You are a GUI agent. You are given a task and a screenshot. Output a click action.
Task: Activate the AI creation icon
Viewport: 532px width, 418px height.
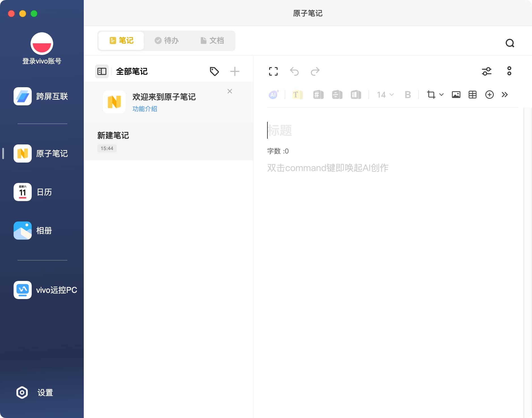pyautogui.click(x=274, y=94)
